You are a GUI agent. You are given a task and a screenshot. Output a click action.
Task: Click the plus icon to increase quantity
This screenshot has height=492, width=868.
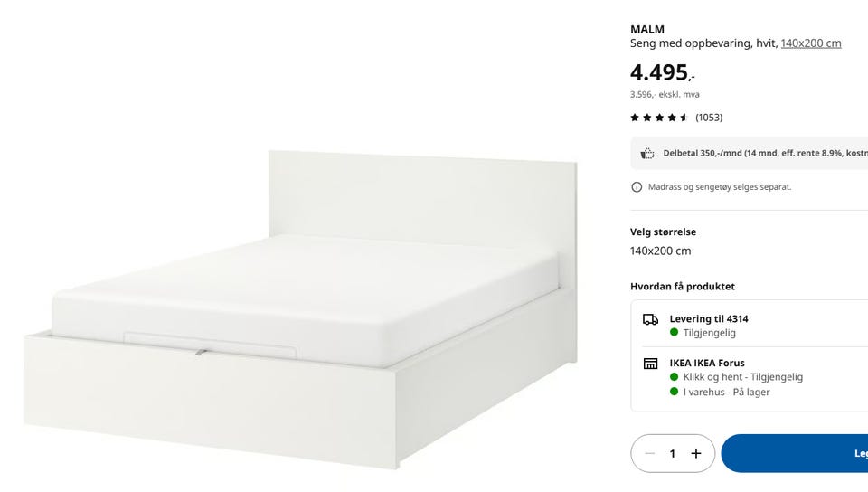[696, 453]
